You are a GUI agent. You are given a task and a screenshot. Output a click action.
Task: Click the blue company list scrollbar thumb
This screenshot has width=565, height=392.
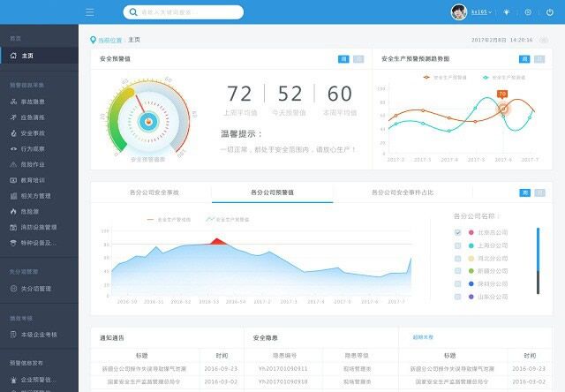point(538,249)
